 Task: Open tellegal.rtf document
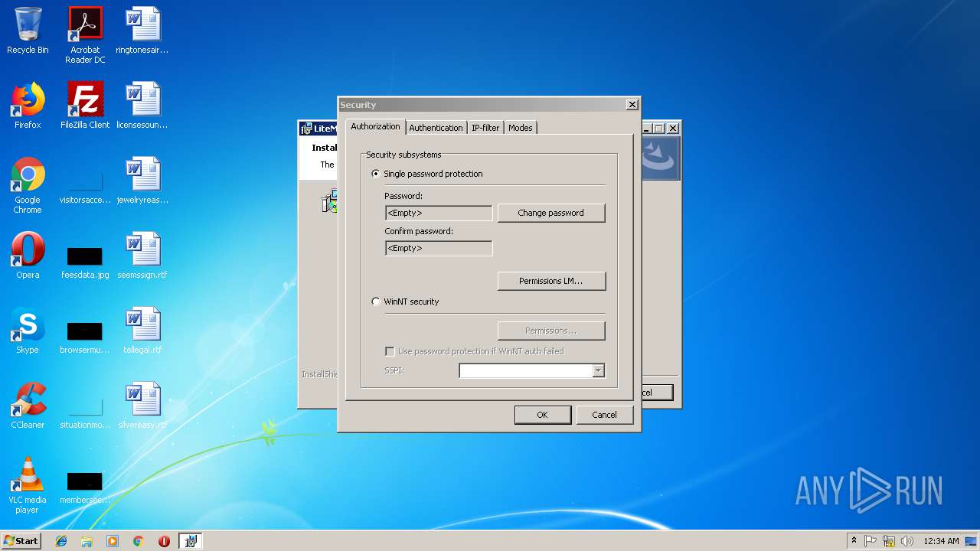point(142,331)
